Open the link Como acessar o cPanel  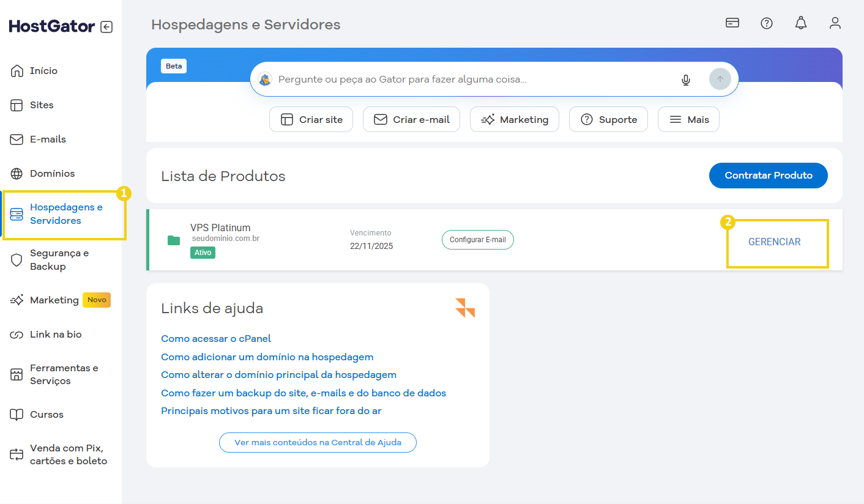point(216,338)
